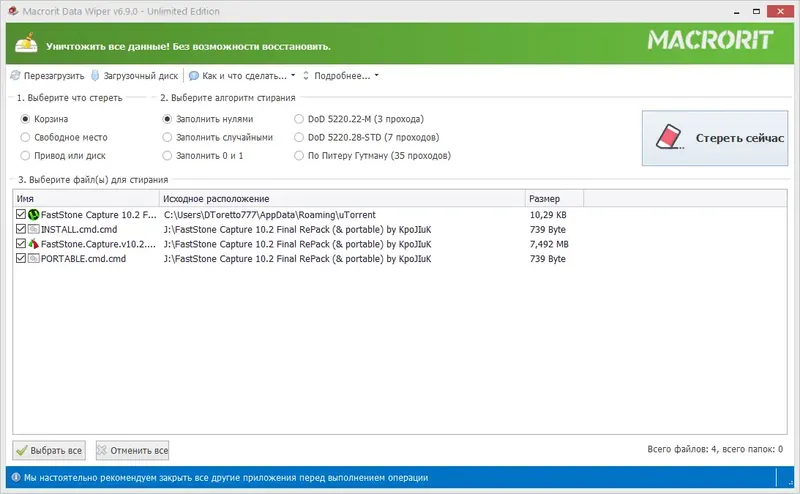The width and height of the screenshot is (800, 494).
Task: Sort by the Размер column header
Action: coord(554,199)
